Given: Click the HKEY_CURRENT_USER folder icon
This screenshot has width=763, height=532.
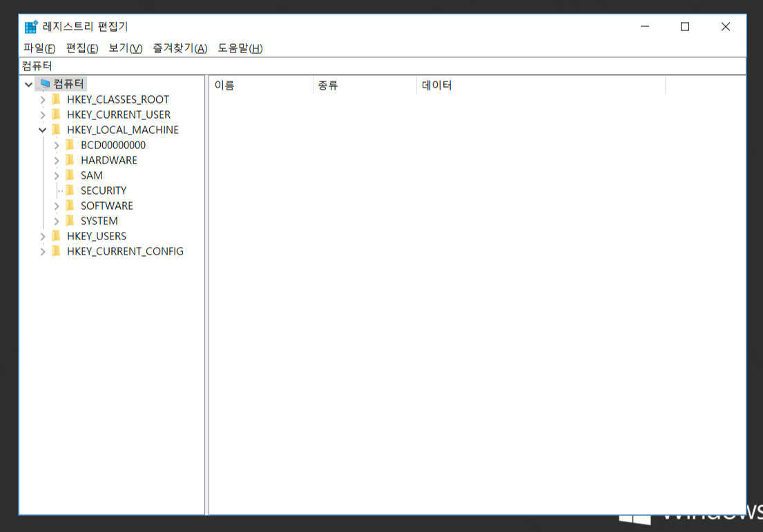Looking at the screenshot, I should tap(57, 115).
